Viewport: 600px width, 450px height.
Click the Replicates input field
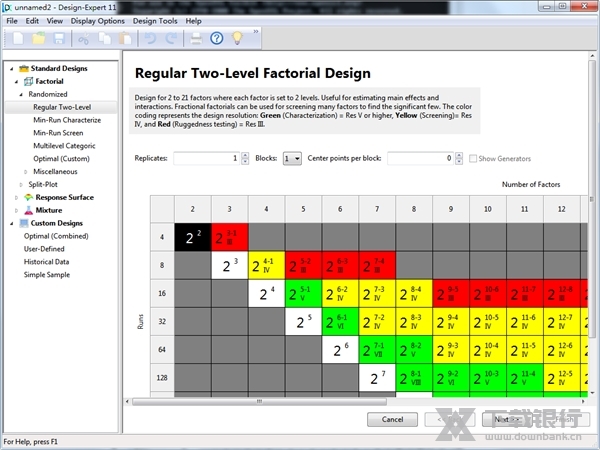[207, 158]
